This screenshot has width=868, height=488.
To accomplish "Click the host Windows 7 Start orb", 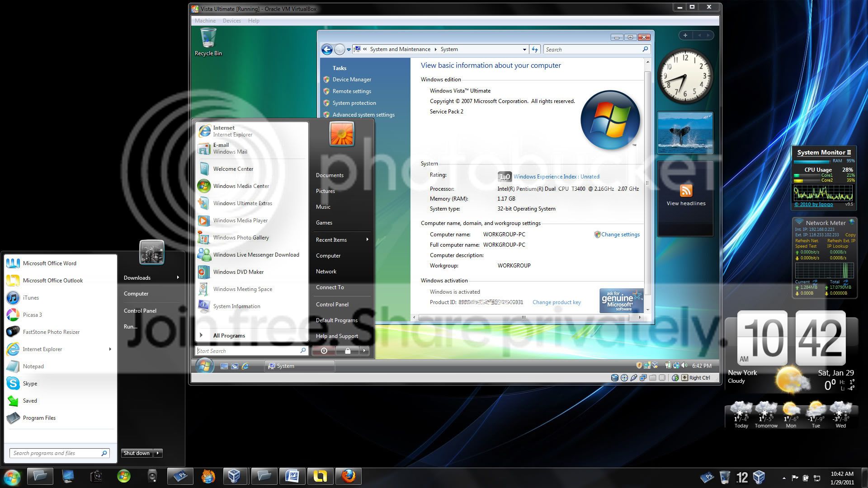I will 12,477.
